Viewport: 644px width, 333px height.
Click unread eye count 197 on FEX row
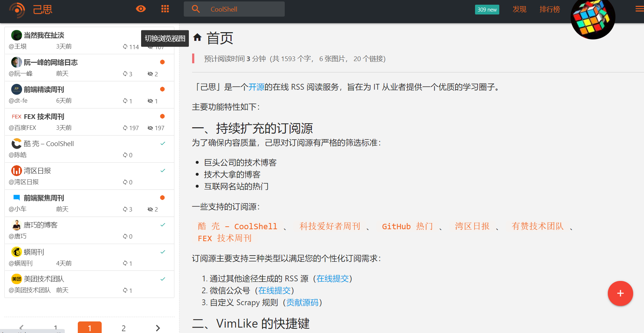(x=156, y=128)
